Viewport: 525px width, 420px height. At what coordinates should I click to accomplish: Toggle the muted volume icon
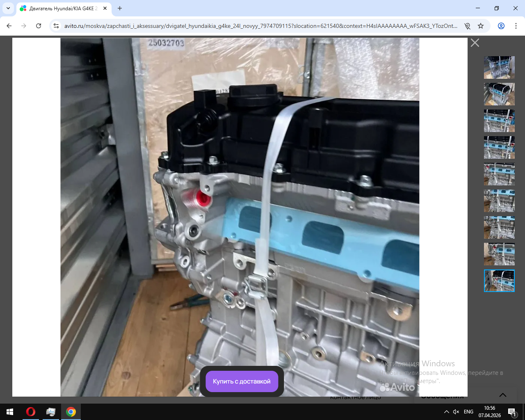pos(456,411)
